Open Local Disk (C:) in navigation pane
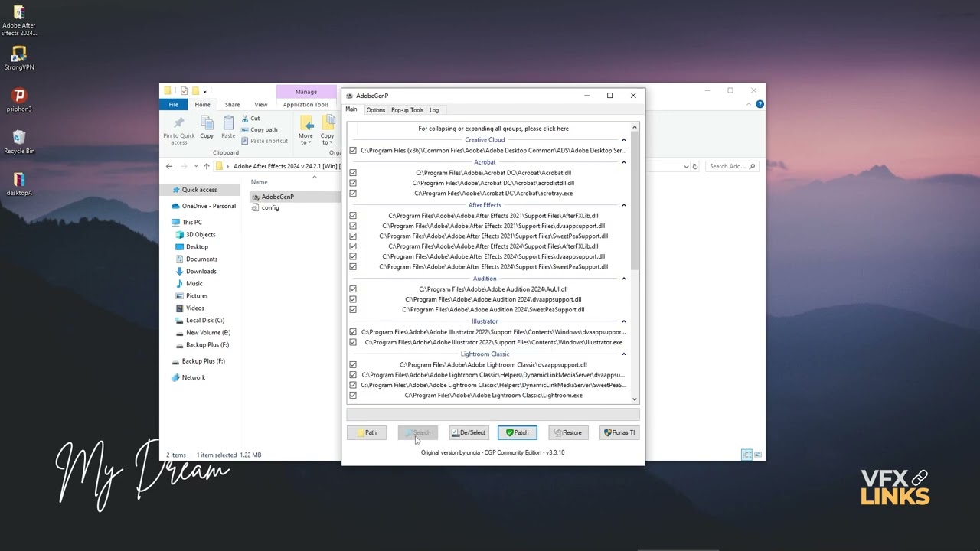The width and height of the screenshot is (980, 551). (x=199, y=321)
